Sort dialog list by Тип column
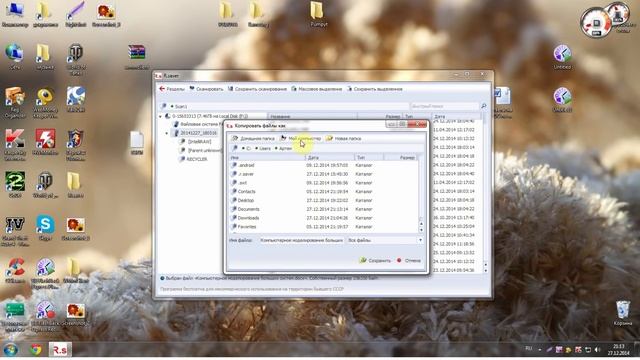 point(369,157)
